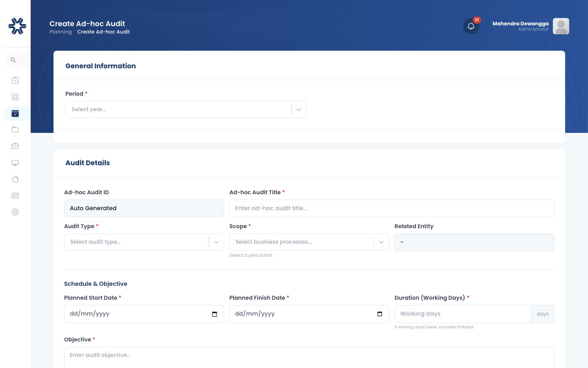This screenshot has height=368, width=588.
Task: Open notifications bell with 10 badge
Action: coord(471,26)
